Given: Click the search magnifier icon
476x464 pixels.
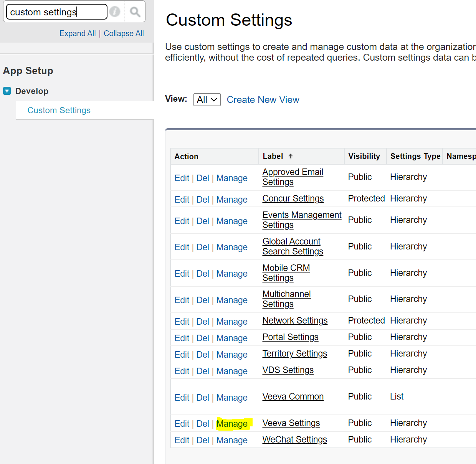Looking at the screenshot, I should 135,12.
